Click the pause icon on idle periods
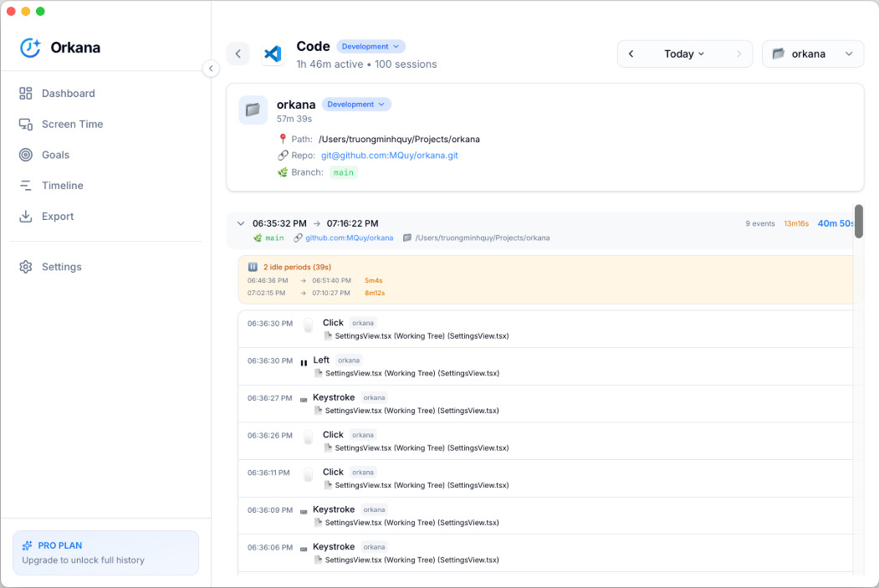Viewport: 879px width, 588px height. (253, 267)
